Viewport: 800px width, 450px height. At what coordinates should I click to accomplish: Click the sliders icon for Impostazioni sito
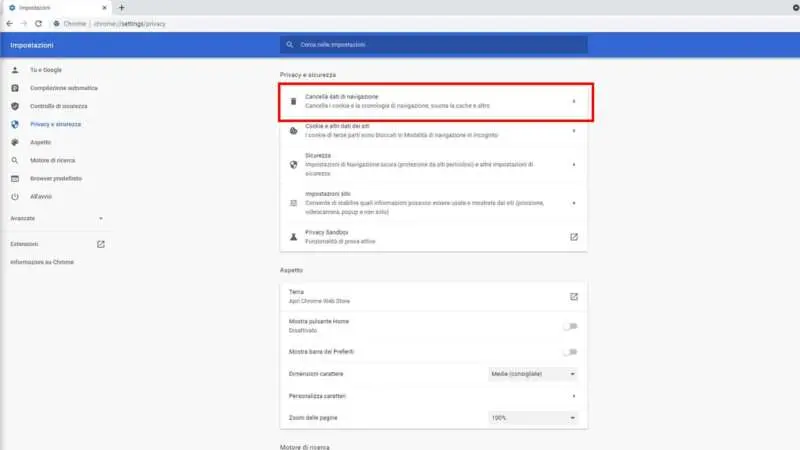pos(293,203)
